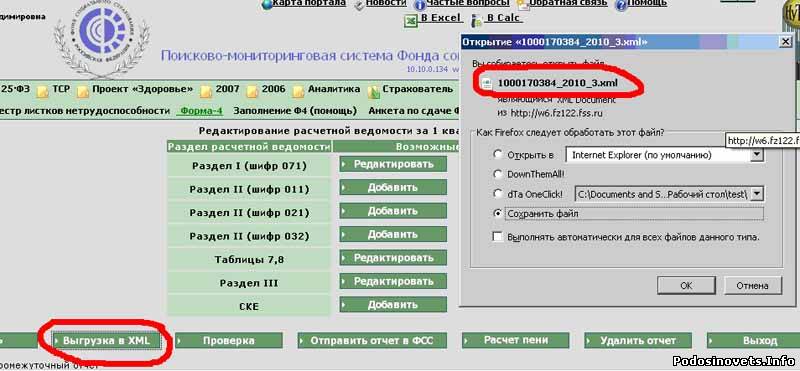Click the ТСР folder icon
Image resolution: width=800 pixels, height=371 pixels.
[43, 91]
